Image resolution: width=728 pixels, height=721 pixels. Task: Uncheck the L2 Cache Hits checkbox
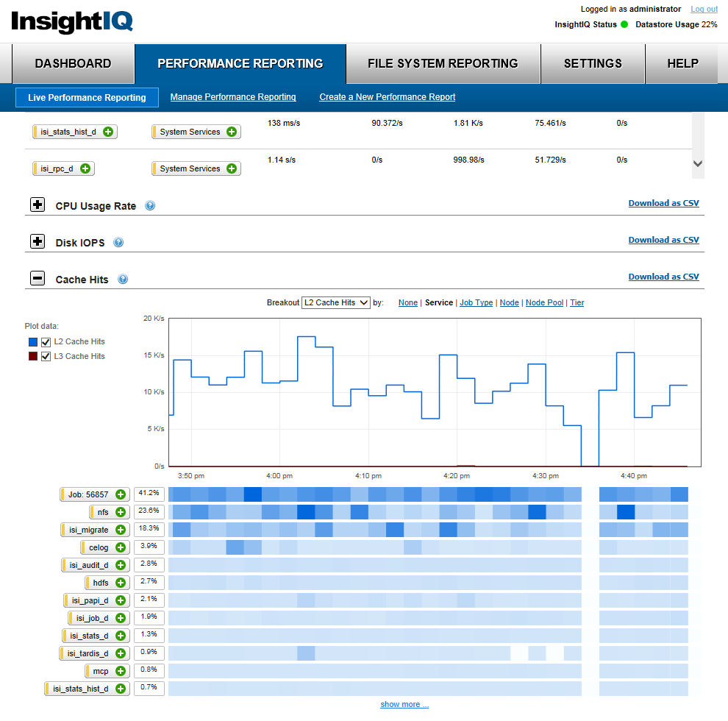[46, 341]
